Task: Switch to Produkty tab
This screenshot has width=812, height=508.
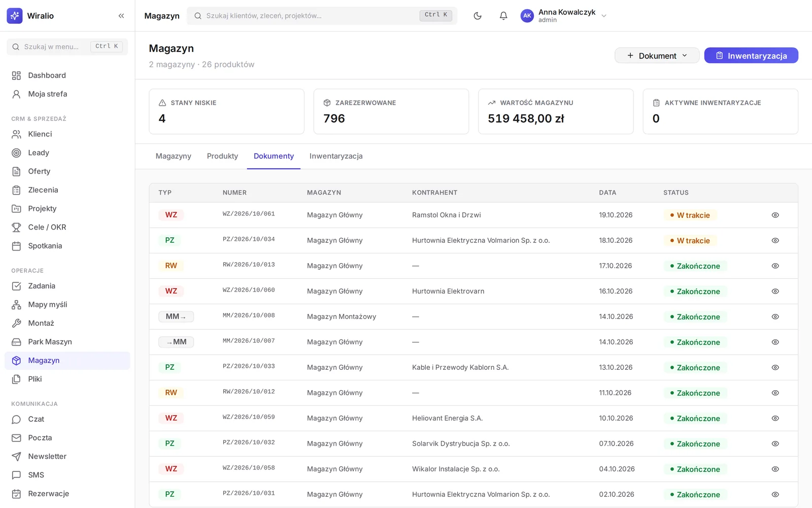Action: point(222,156)
